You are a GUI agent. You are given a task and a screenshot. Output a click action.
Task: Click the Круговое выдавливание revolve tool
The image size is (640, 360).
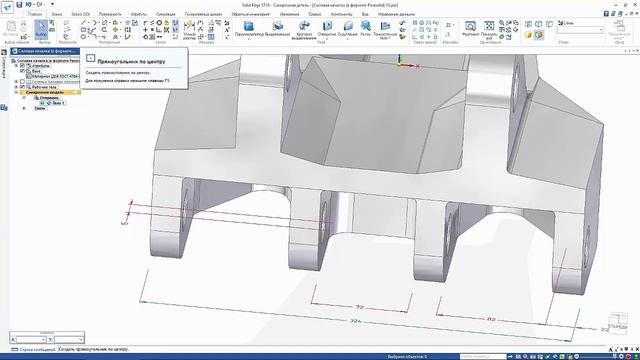(304, 30)
